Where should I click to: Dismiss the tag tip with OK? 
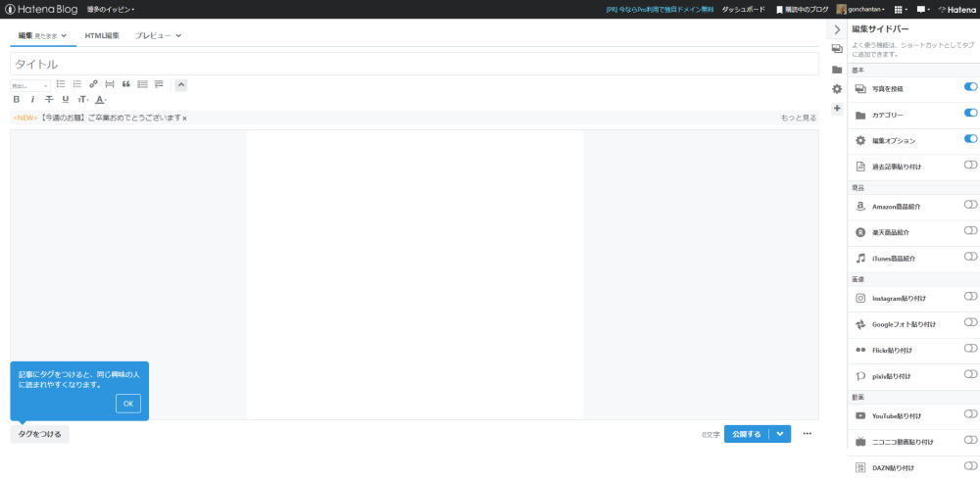128,404
